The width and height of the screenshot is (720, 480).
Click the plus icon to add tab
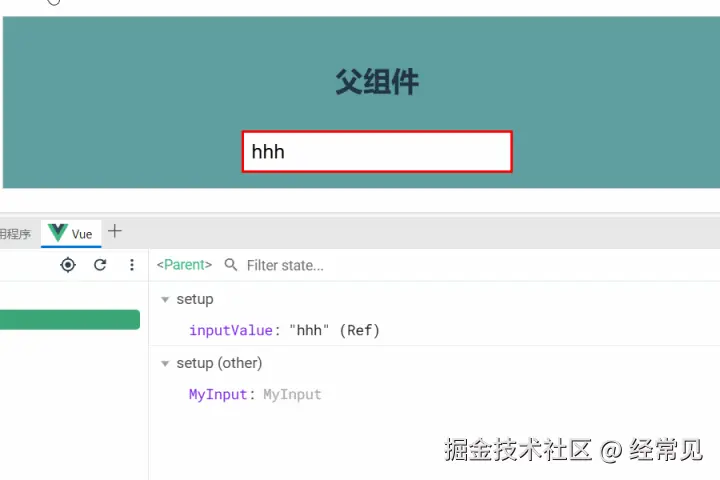tap(115, 231)
